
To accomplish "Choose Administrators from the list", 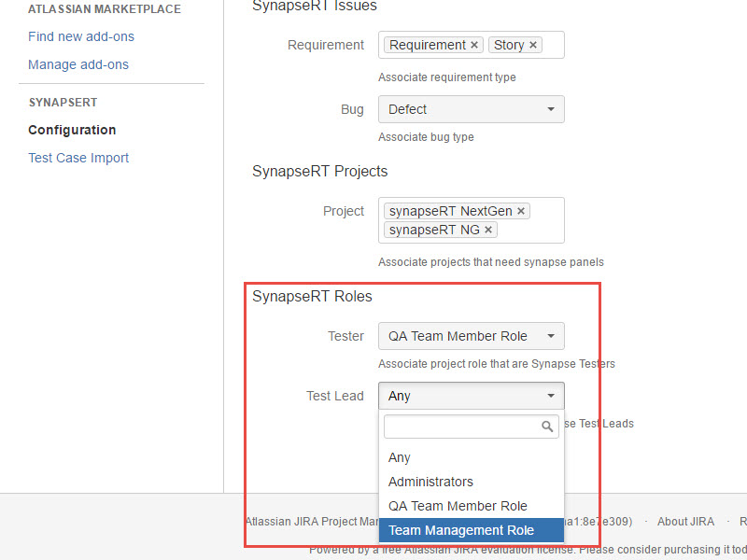I will (430, 482).
